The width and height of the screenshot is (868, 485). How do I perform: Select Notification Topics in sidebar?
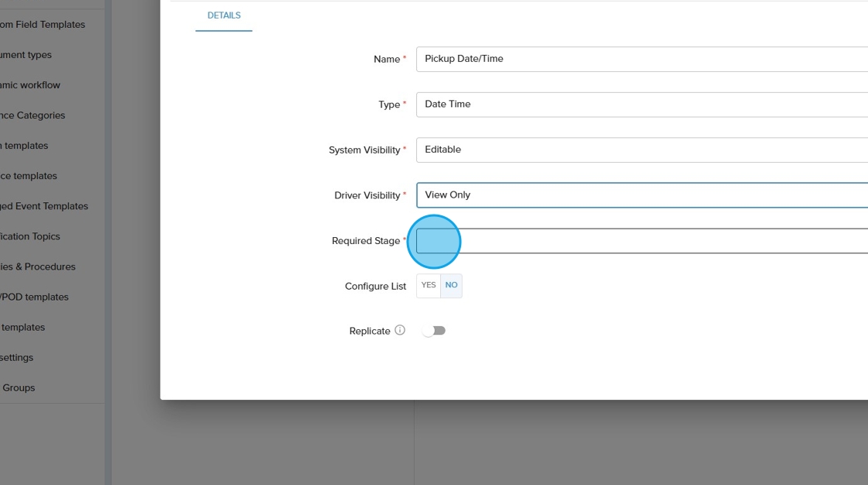point(29,236)
